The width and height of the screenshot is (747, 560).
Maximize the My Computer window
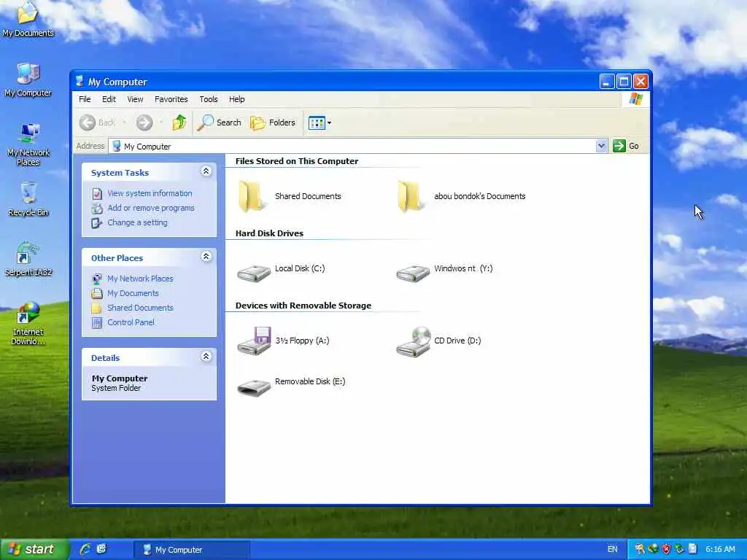624,82
